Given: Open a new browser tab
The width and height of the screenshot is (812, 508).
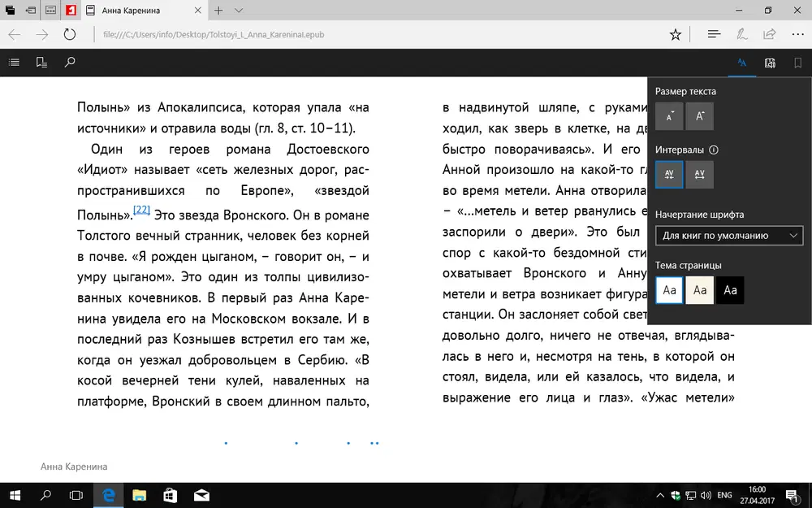Looking at the screenshot, I should coord(218,11).
